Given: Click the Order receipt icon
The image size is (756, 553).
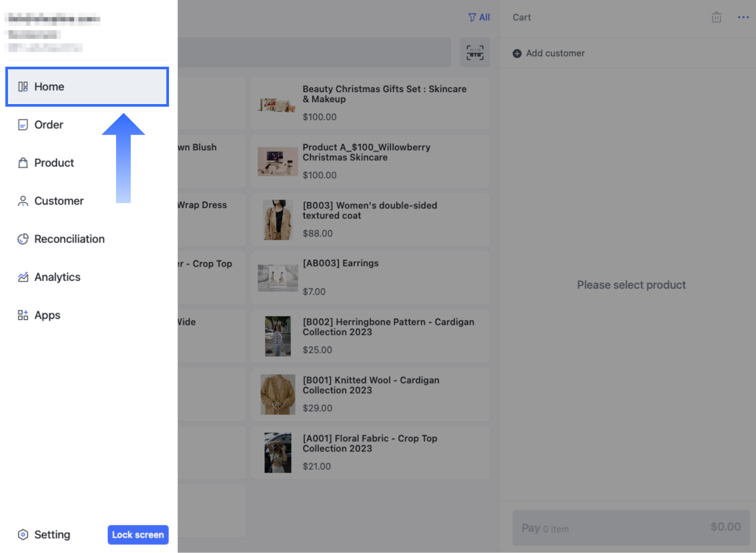Looking at the screenshot, I should tap(23, 125).
